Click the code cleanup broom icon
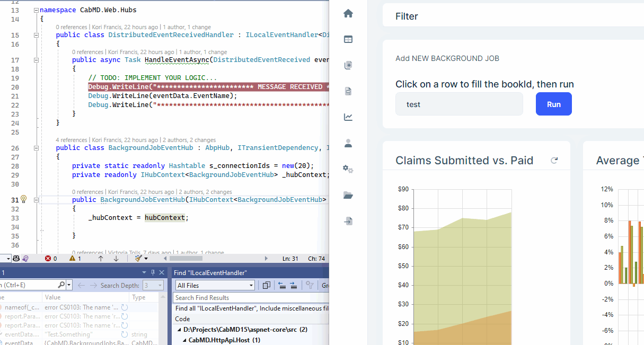Image resolution: width=644 pixels, height=345 pixels. (x=138, y=259)
